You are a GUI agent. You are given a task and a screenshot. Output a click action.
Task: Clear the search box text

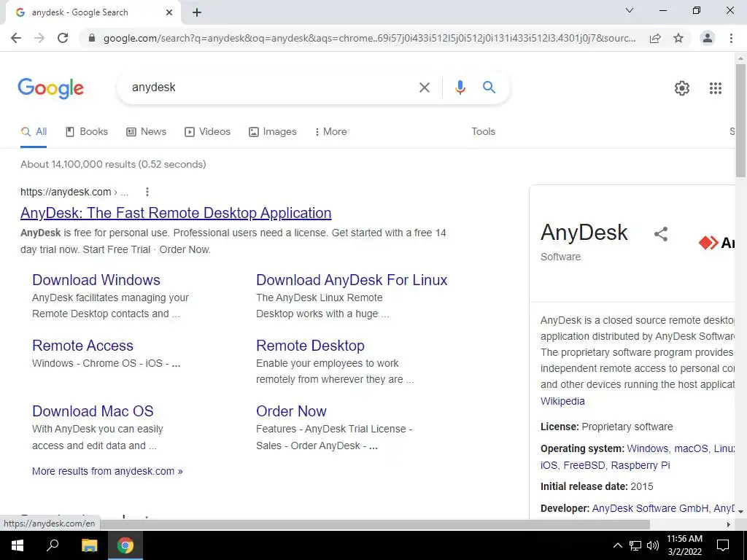click(x=424, y=87)
